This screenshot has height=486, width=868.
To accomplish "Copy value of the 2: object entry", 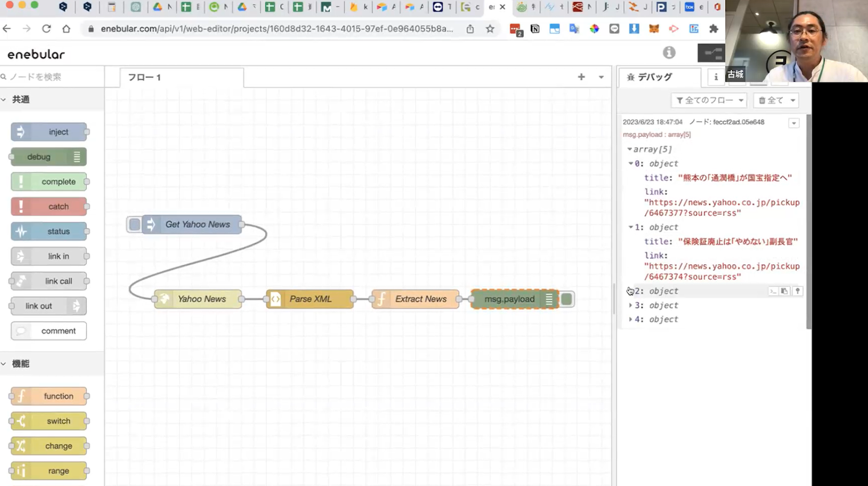I will click(x=785, y=291).
